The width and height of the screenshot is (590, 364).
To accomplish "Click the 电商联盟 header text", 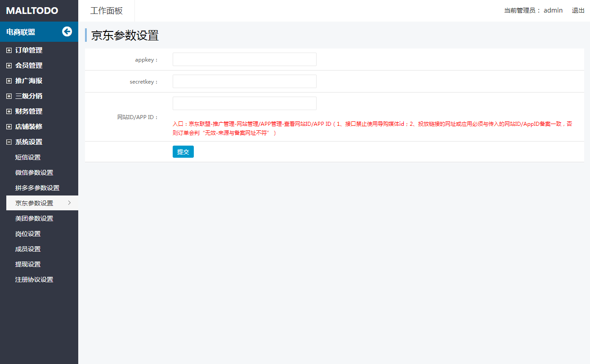I will point(21,32).
